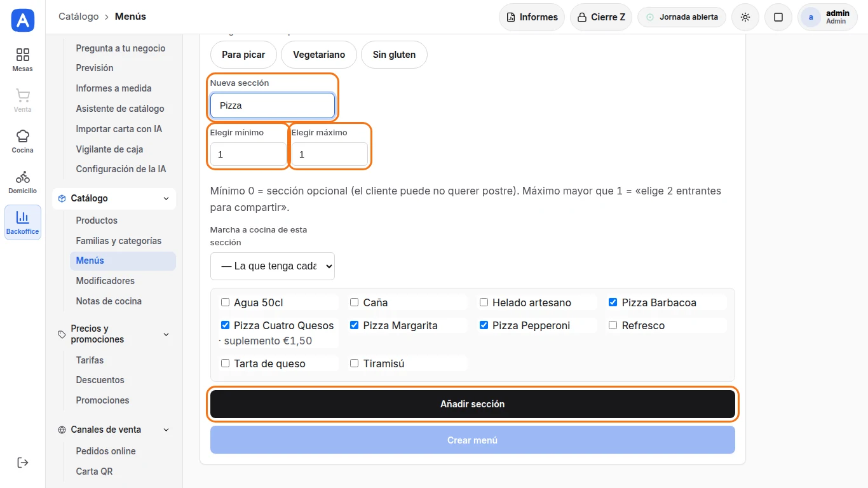Open the Domicilio delivery section
868x488 pixels.
pos(23,182)
